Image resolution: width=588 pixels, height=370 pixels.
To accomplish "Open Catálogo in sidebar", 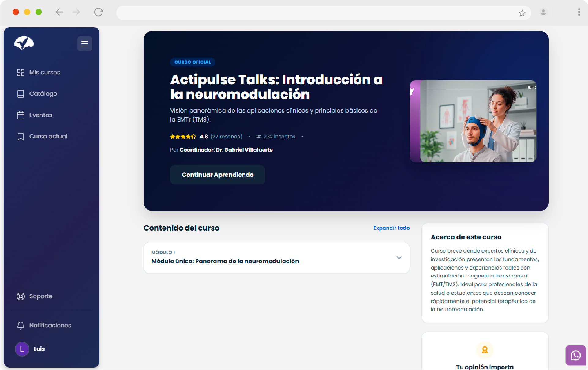I will [x=43, y=94].
